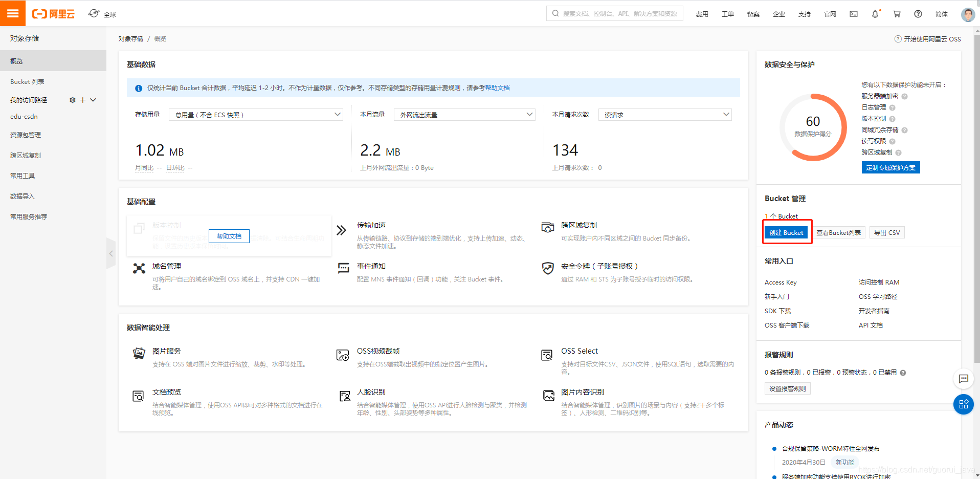
Task: Open the 帮助文档 link in info banner
Action: 497,88
